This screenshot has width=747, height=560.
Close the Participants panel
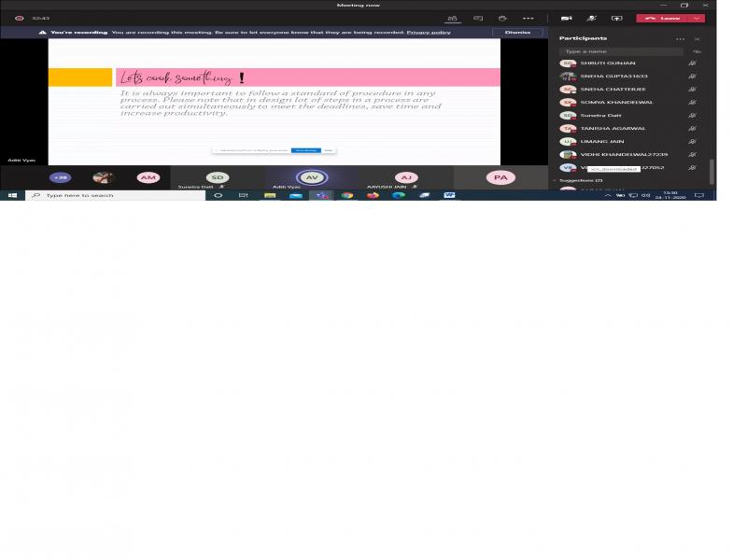(697, 38)
